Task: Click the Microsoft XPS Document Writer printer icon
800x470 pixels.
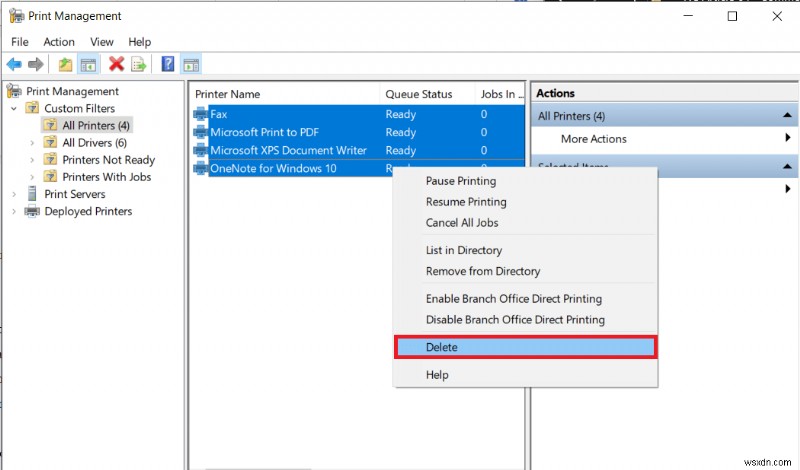Action: pyautogui.click(x=201, y=151)
